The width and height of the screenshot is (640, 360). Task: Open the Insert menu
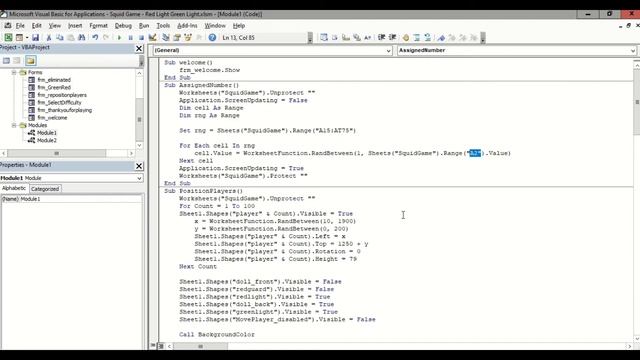click(75, 25)
